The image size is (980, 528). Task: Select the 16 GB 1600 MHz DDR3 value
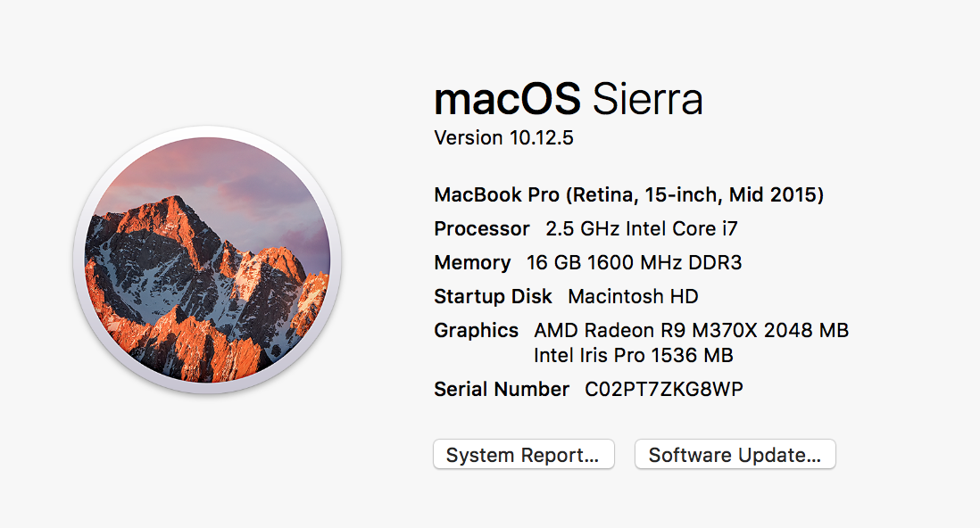coord(635,262)
